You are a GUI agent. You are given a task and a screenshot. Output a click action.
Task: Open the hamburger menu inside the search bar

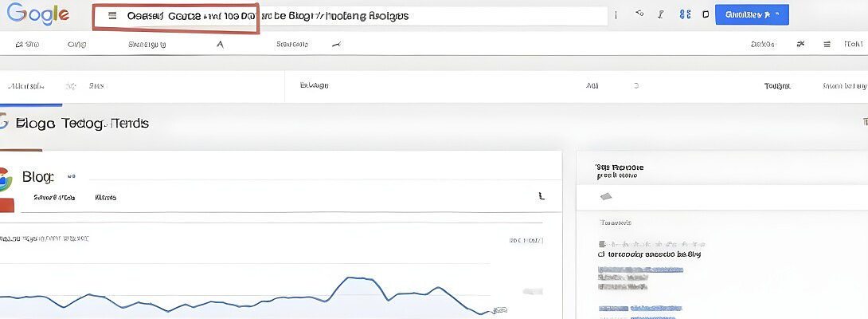[112, 16]
